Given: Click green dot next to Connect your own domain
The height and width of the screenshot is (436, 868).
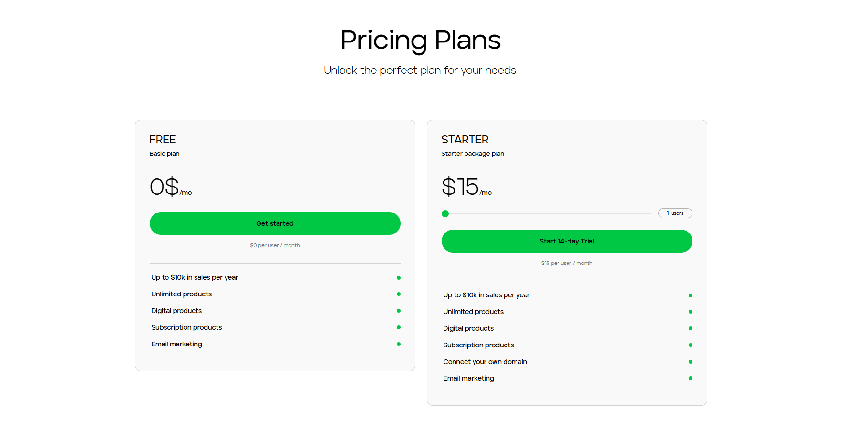Looking at the screenshot, I should coord(691,362).
